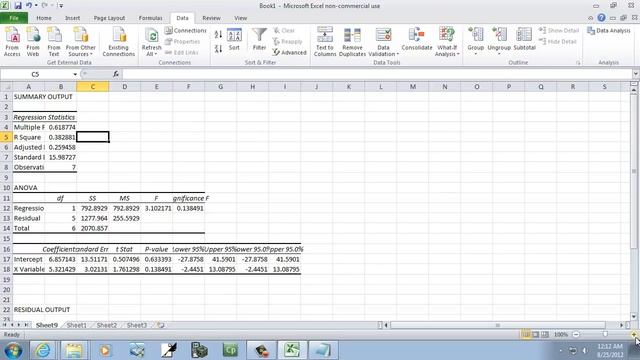This screenshot has width=640, height=360.
Task: Click the Excel taskbar icon
Action: pyautogui.click(x=292, y=350)
